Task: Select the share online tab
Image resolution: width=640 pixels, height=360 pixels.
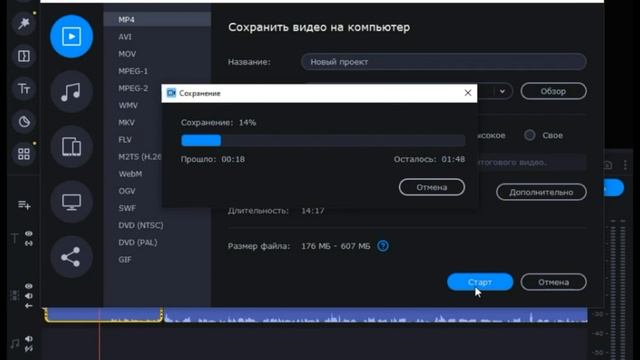Action: [x=71, y=257]
